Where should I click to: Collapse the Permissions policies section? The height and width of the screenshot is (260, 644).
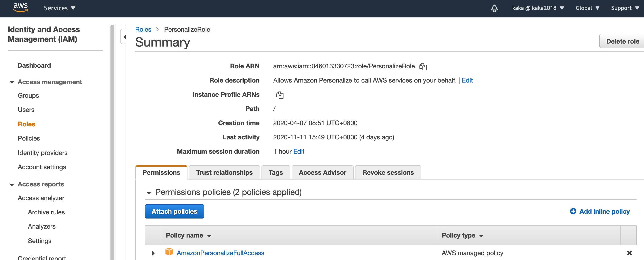(149, 193)
